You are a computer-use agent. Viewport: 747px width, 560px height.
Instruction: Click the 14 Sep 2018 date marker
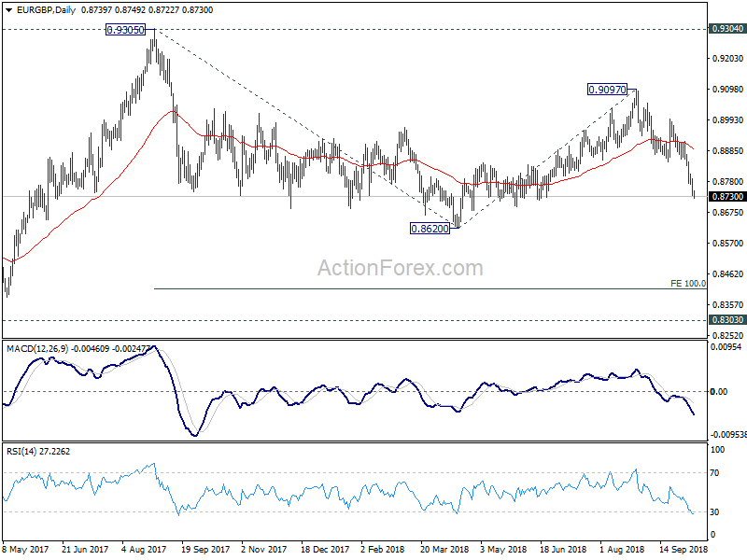pyautogui.click(x=684, y=550)
